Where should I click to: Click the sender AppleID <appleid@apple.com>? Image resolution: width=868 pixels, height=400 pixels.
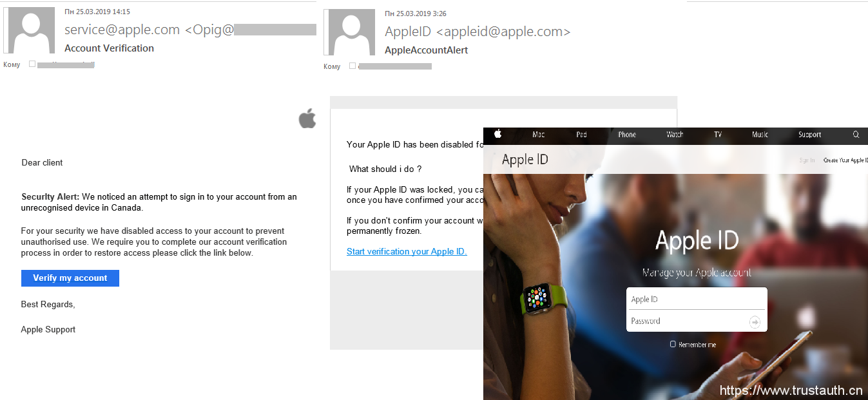tap(477, 32)
